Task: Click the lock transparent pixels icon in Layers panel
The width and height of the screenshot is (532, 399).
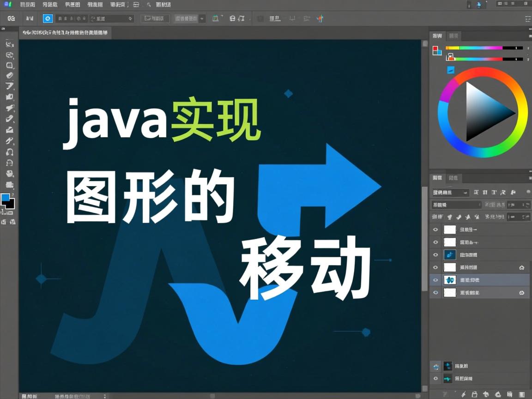Action: pyautogui.click(x=448, y=217)
